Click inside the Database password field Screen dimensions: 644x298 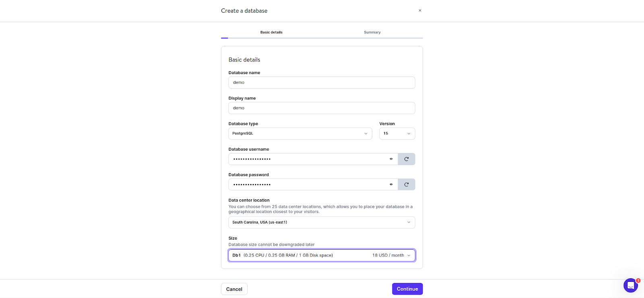[x=308, y=184]
